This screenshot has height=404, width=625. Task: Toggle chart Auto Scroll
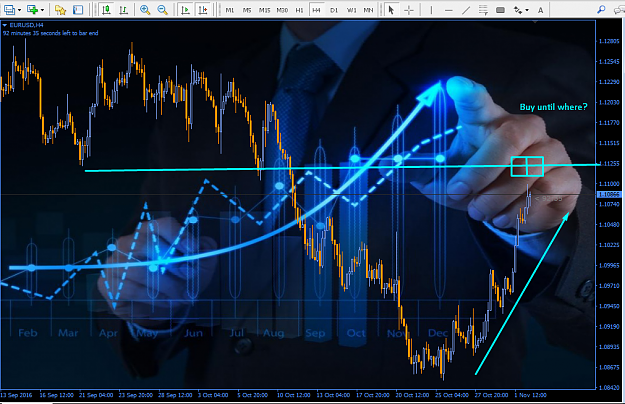[x=185, y=10]
